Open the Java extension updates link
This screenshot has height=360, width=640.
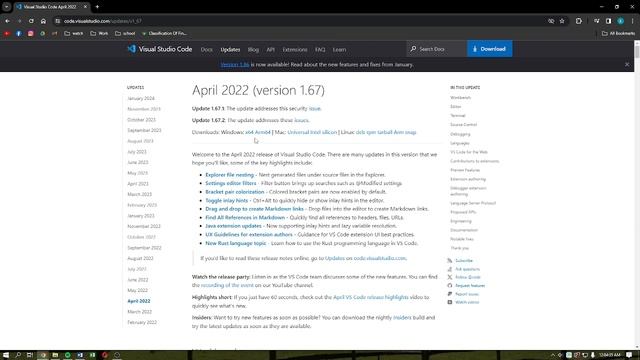[x=233, y=226]
